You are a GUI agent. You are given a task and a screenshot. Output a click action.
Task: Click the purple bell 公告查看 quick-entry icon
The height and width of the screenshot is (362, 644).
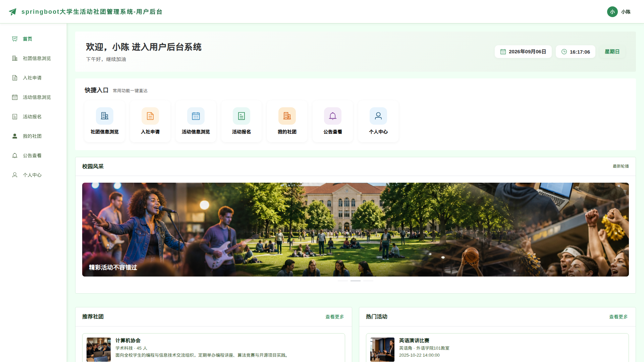point(333,116)
